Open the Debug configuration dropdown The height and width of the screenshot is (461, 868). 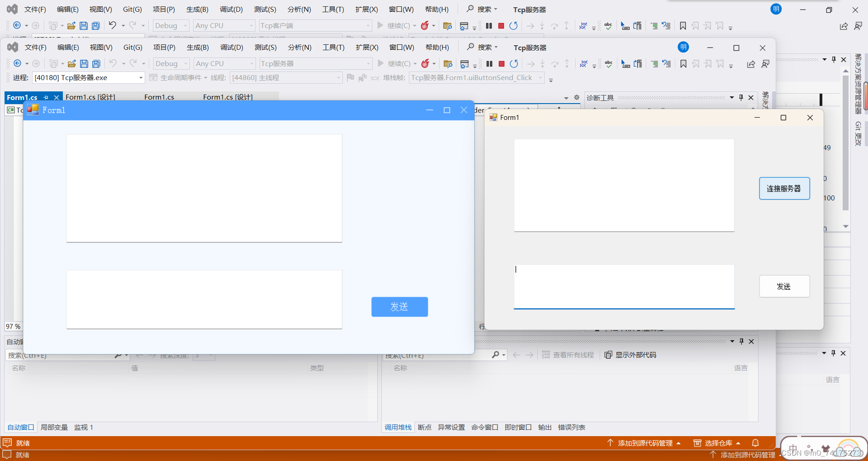[171, 63]
